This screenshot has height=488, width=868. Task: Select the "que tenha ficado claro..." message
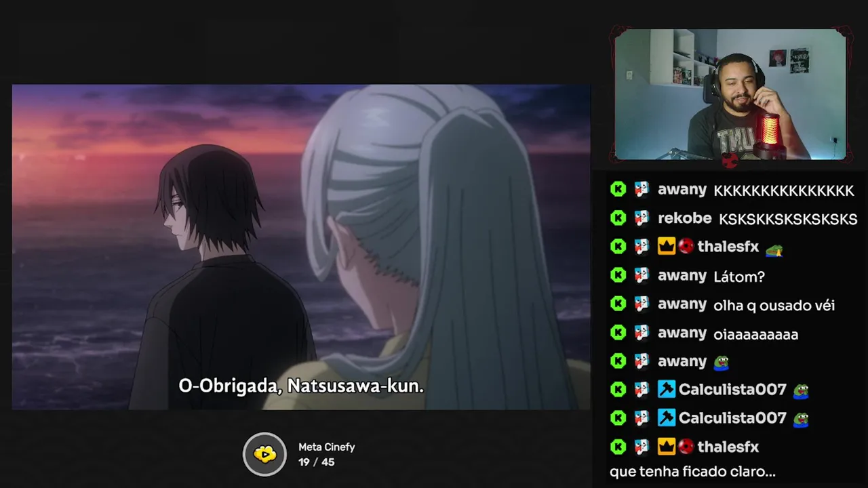pos(692,472)
